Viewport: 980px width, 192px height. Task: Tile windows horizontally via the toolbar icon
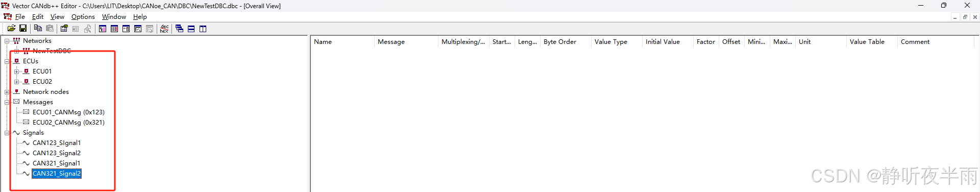191,29
